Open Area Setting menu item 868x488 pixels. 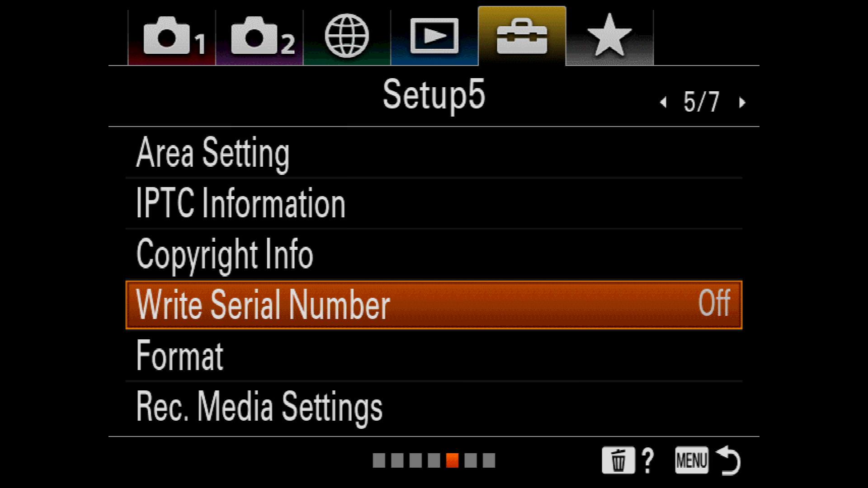[x=434, y=153]
